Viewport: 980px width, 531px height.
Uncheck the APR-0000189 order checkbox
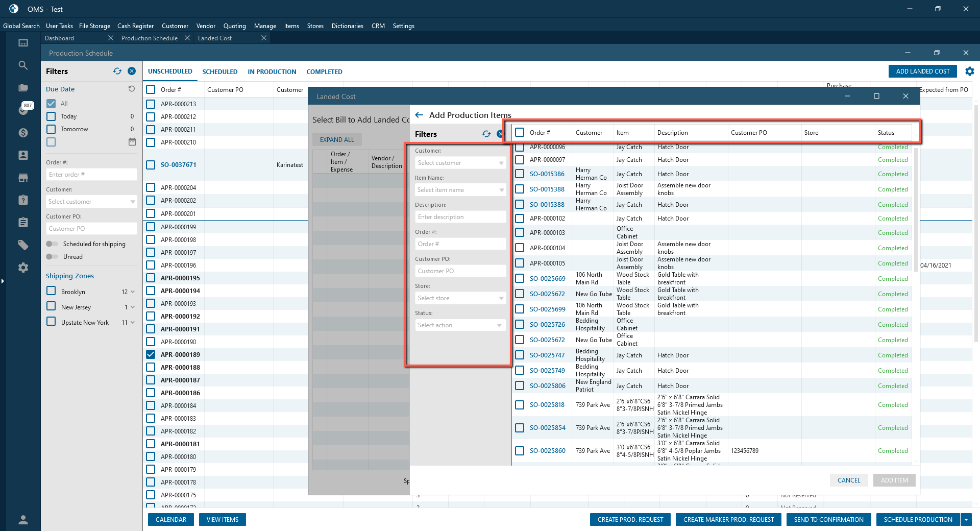(151, 354)
